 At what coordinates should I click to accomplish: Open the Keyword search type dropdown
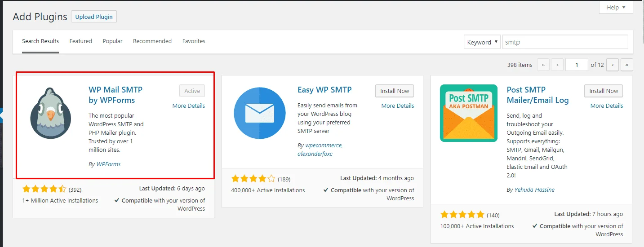click(x=482, y=42)
